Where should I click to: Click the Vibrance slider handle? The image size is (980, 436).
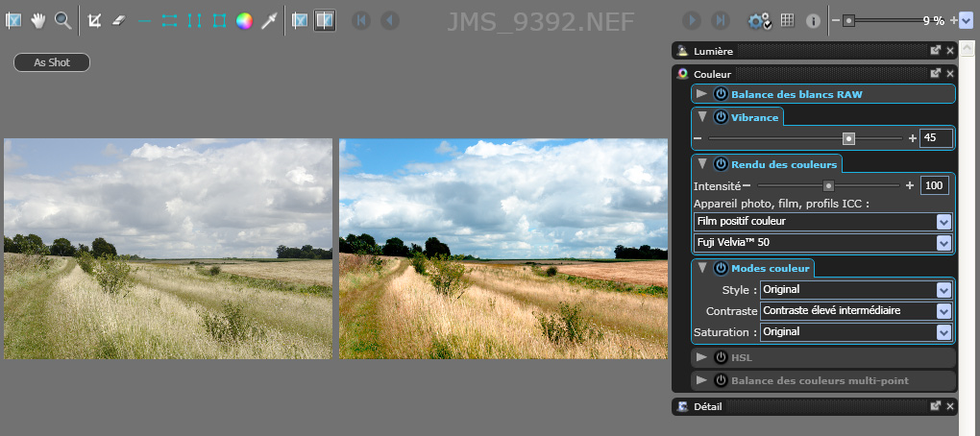coord(848,138)
